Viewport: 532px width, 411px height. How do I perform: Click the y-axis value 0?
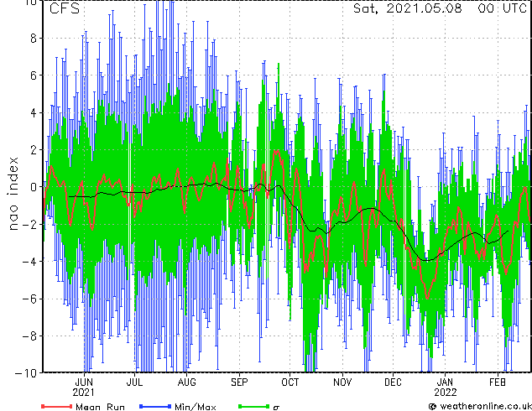(x=34, y=187)
